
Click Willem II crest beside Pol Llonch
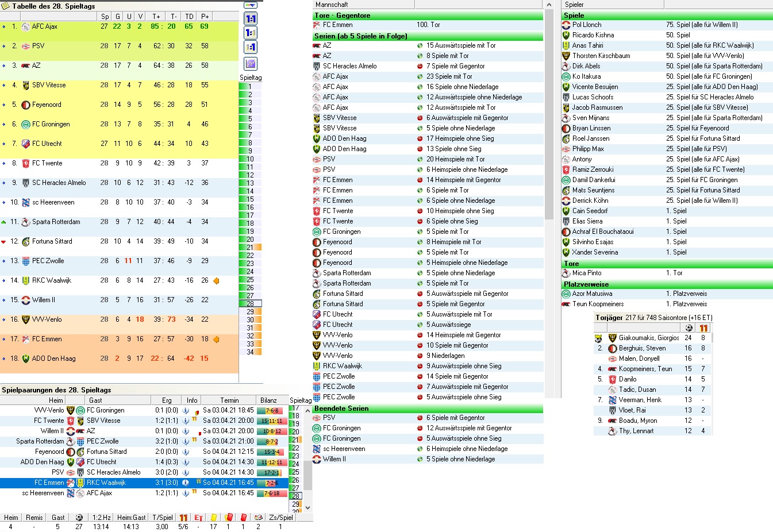[x=566, y=25]
